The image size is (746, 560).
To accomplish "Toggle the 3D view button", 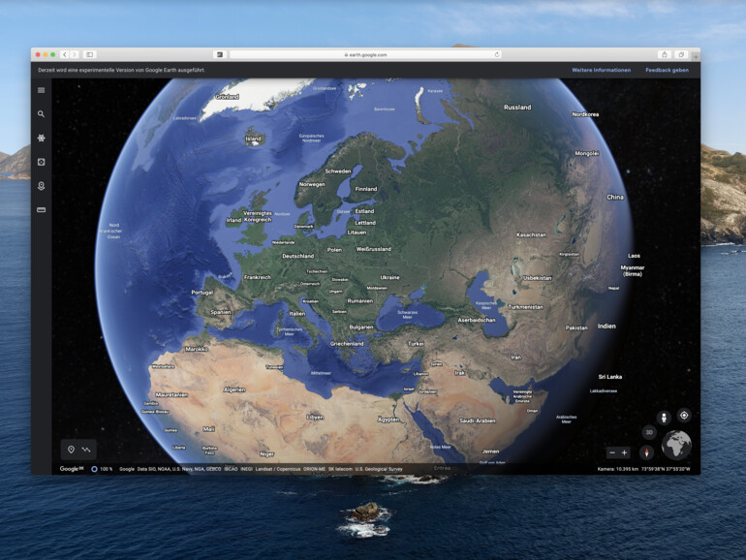I will (649, 432).
